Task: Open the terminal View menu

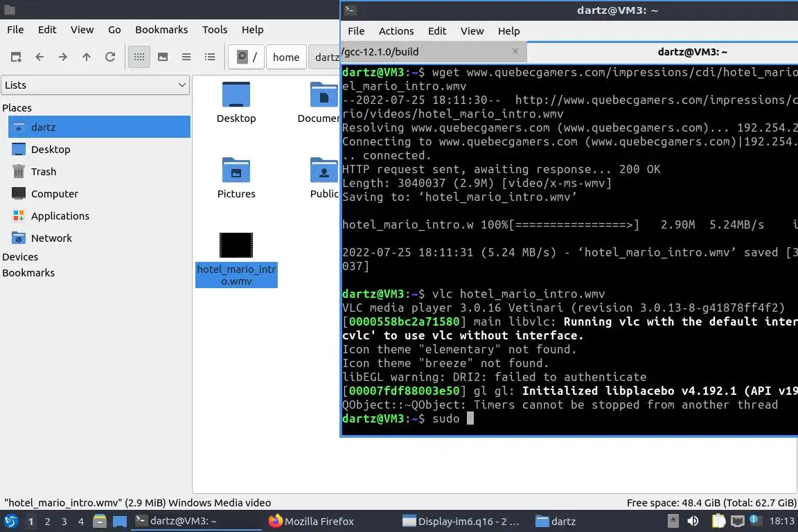Action: (472, 31)
